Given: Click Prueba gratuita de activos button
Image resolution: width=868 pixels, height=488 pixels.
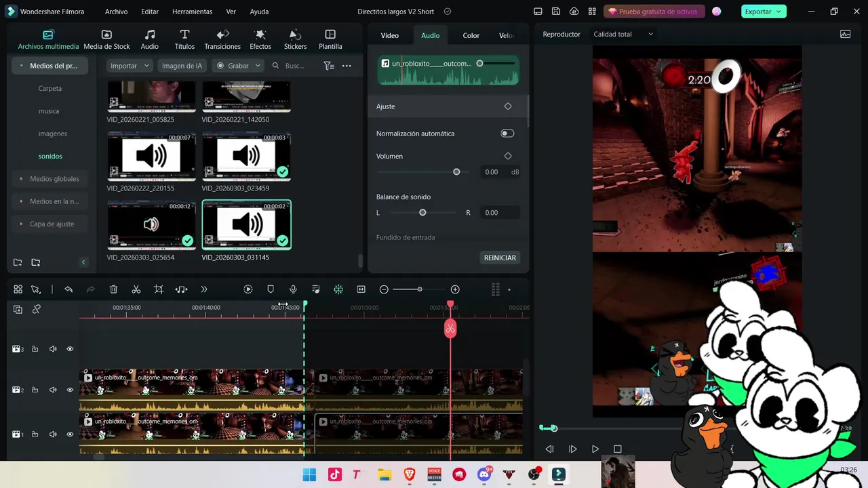Looking at the screenshot, I should [654, 12].
